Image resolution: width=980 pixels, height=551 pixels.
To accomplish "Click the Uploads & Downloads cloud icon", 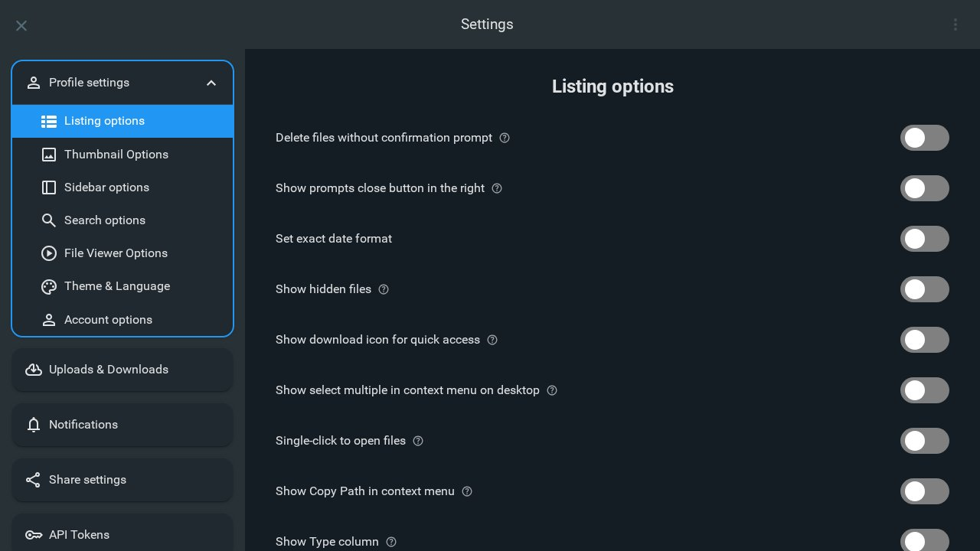I will point(34,370).
